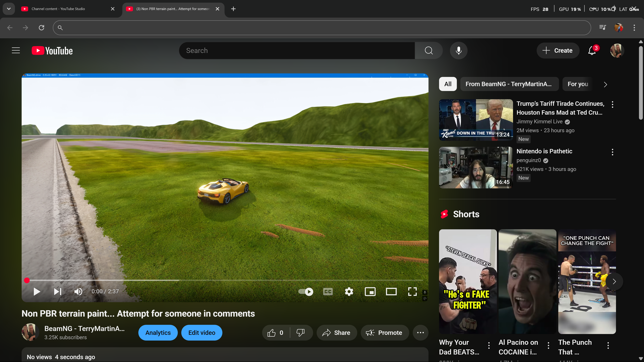Open options for Why Your Dad BEATS short

pyautogui.click(x=489, y=345)
